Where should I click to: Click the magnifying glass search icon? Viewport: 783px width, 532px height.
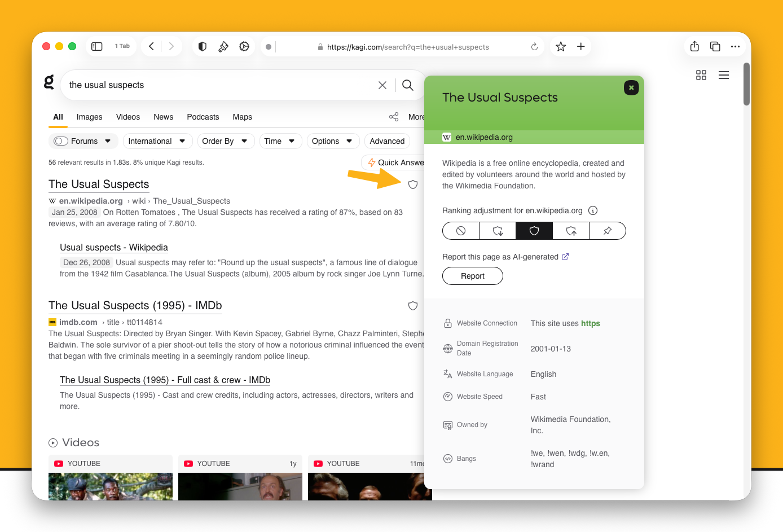(x=408, y=85)
